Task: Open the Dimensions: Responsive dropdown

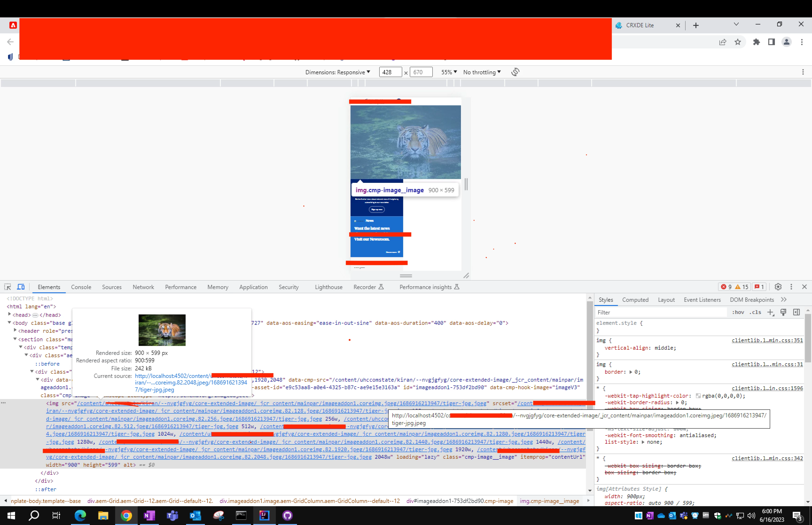Action: click(x=337, y=72)
